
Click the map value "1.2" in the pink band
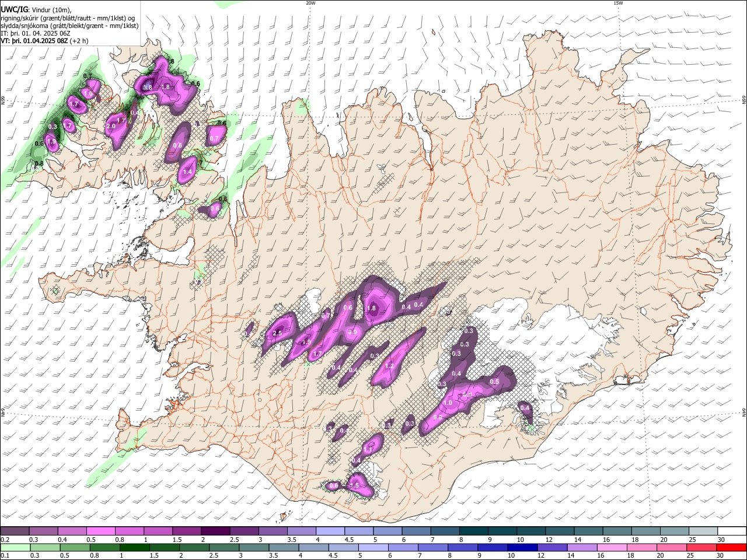click(389, 366)
